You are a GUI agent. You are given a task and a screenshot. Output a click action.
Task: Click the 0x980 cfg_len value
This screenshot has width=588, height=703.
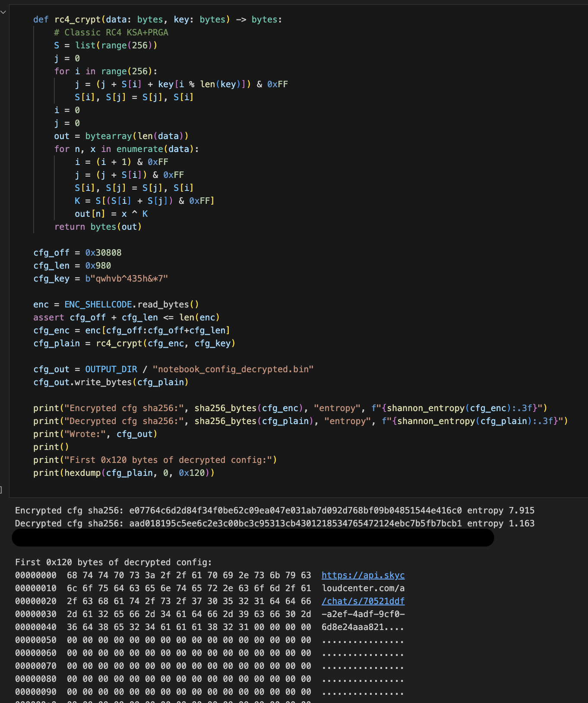click(x=98, y=266)
